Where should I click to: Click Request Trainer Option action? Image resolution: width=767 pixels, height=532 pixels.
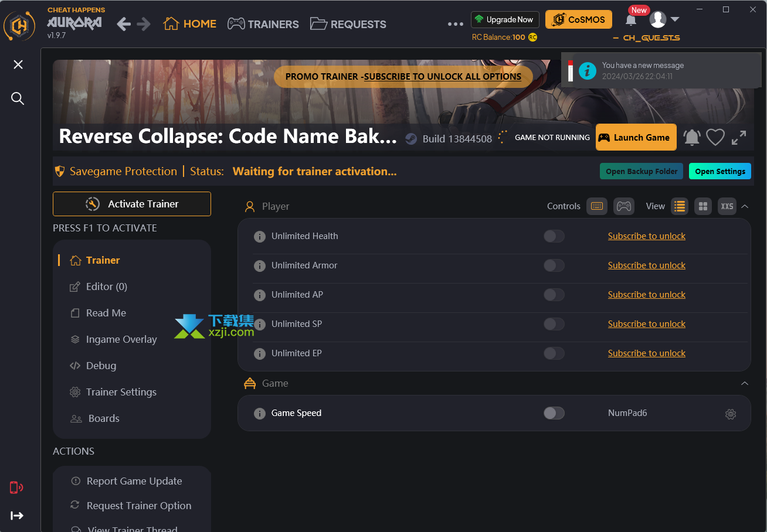point(131,506)
